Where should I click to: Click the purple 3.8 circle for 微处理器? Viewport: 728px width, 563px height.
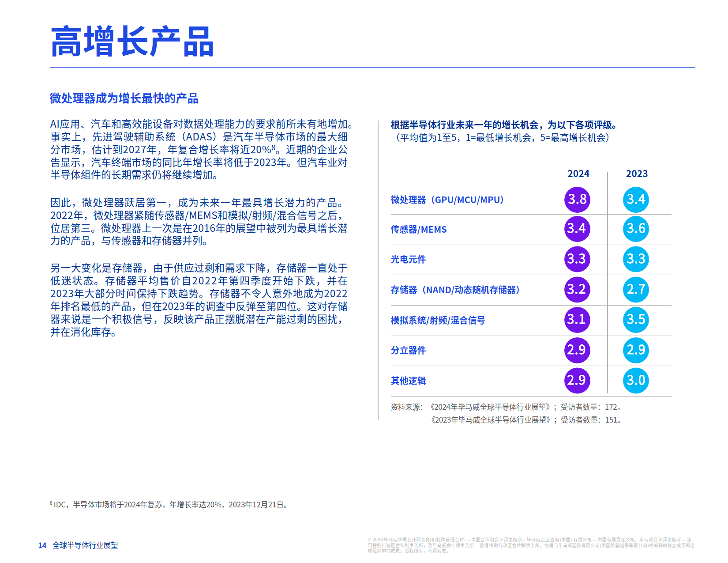pyautogui.click(x=577, y=200)
